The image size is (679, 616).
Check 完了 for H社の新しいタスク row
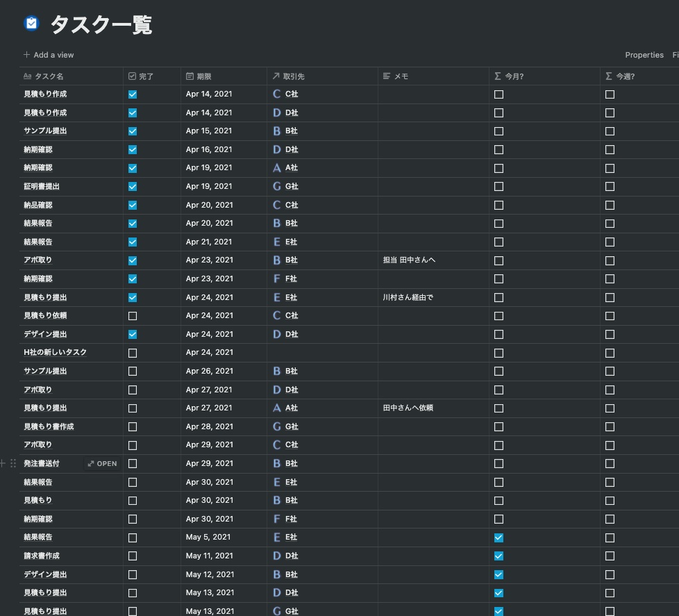pos(133,353)
